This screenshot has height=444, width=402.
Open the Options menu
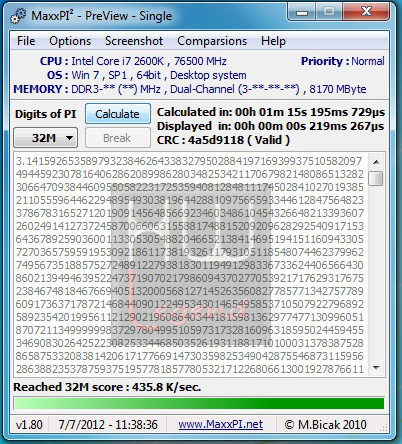[70, 41]
